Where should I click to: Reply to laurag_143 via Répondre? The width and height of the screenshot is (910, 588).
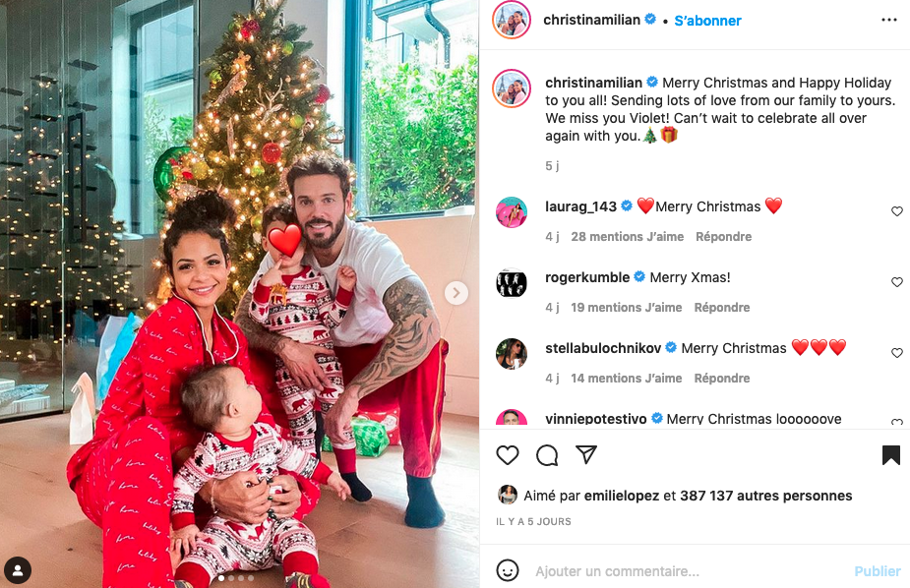(x=723, y=237)
